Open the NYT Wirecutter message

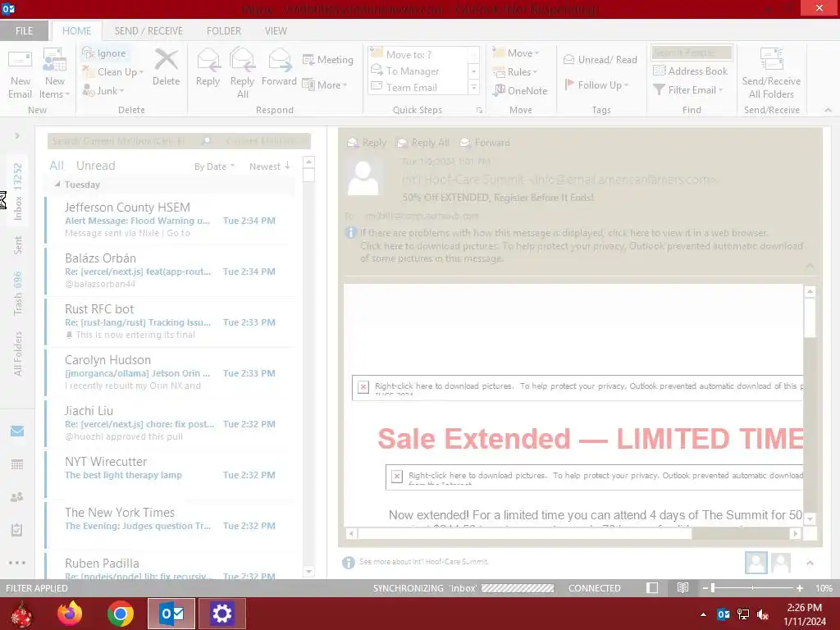pos(171,474)
